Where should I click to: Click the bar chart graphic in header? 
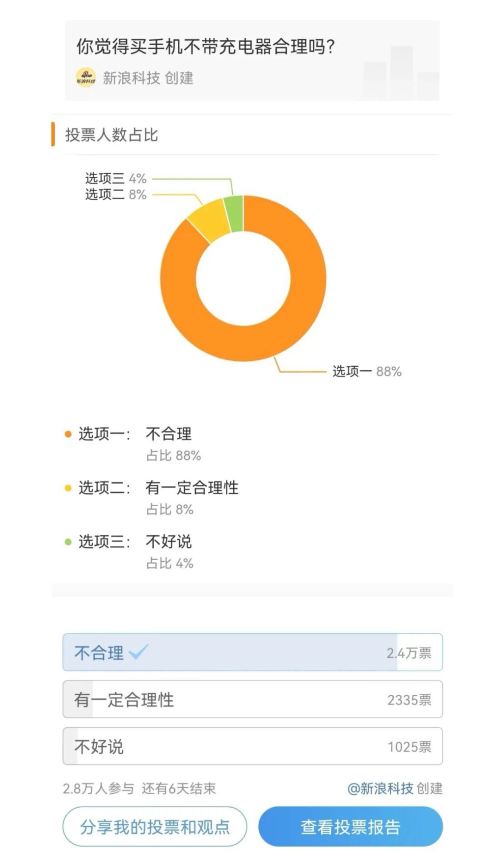[x=401, y=73]
